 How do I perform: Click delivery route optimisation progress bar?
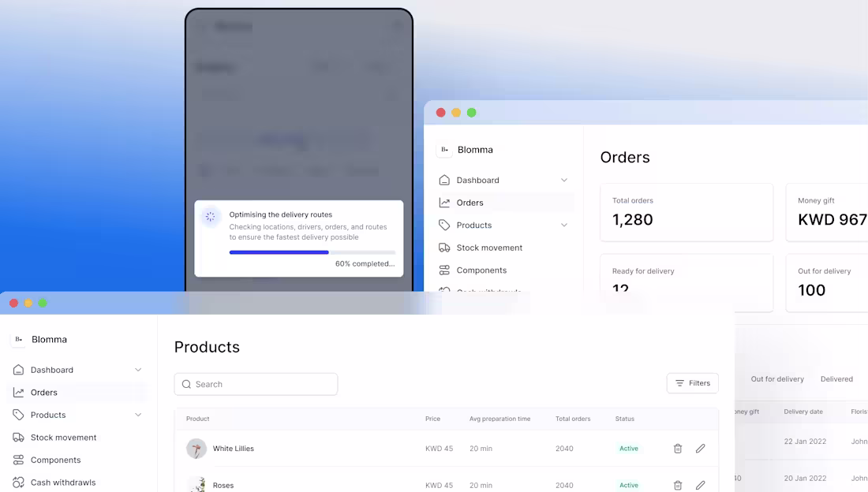tap(312, 252)
